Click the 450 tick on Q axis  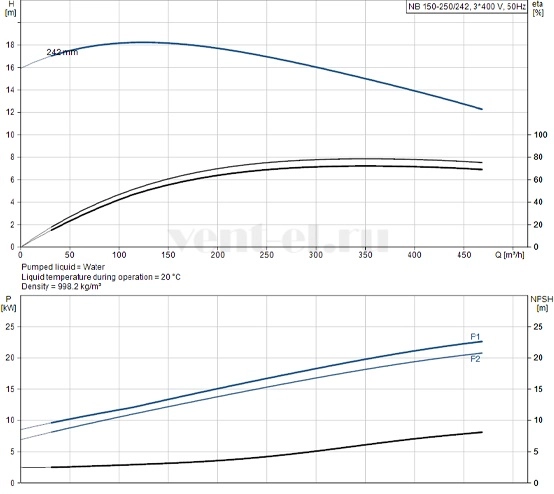[x=464, y=255]
